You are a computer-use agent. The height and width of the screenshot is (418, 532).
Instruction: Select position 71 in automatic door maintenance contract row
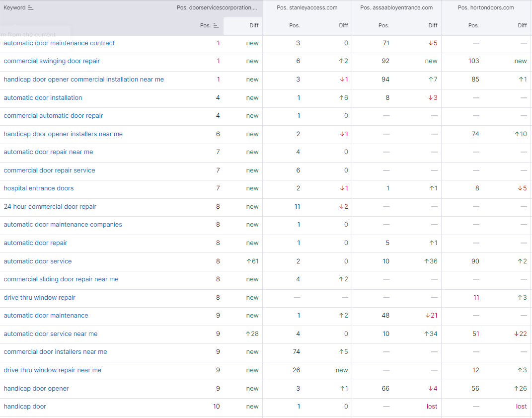[x=386, y=43]
